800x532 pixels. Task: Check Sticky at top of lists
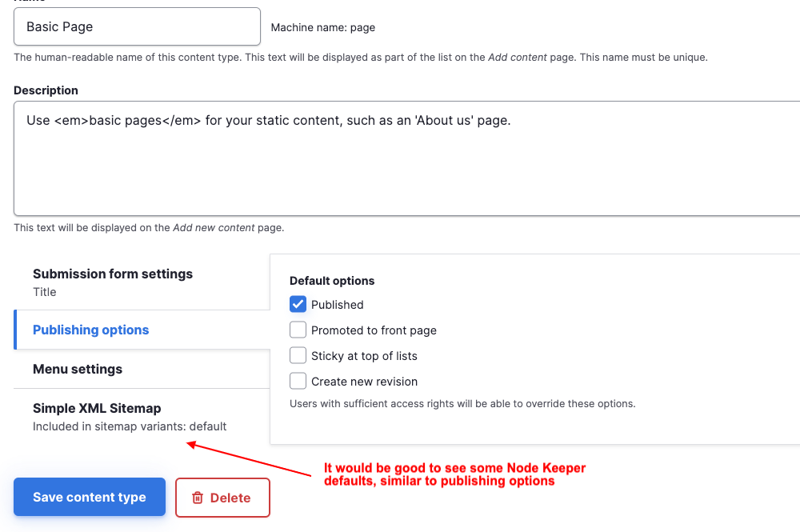tap(298, 355)
